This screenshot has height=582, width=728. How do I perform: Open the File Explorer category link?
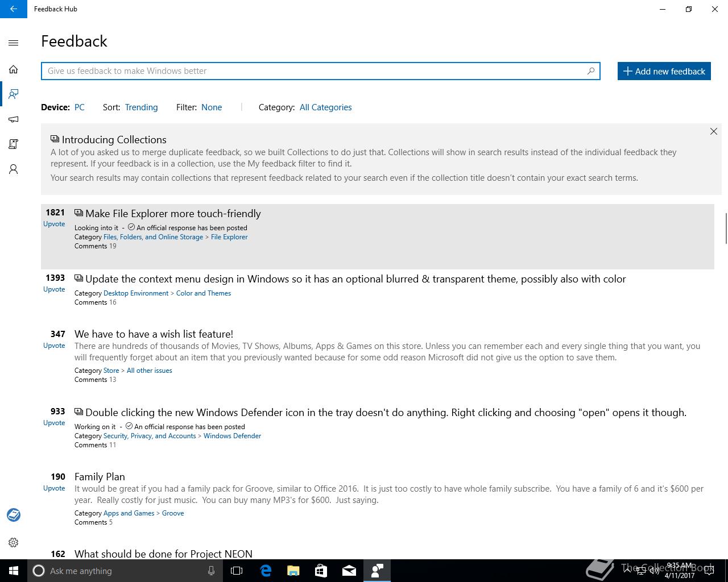[x=229, y=237]
